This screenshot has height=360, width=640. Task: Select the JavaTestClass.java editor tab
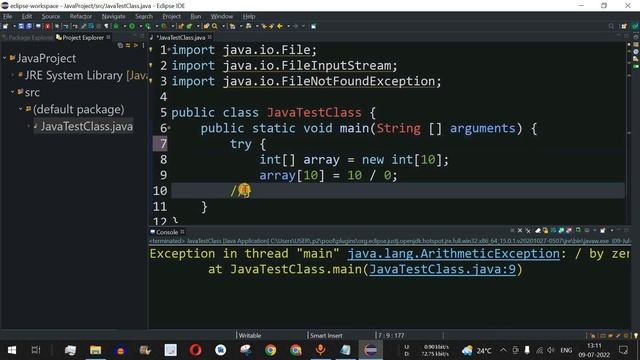point(180,38)
